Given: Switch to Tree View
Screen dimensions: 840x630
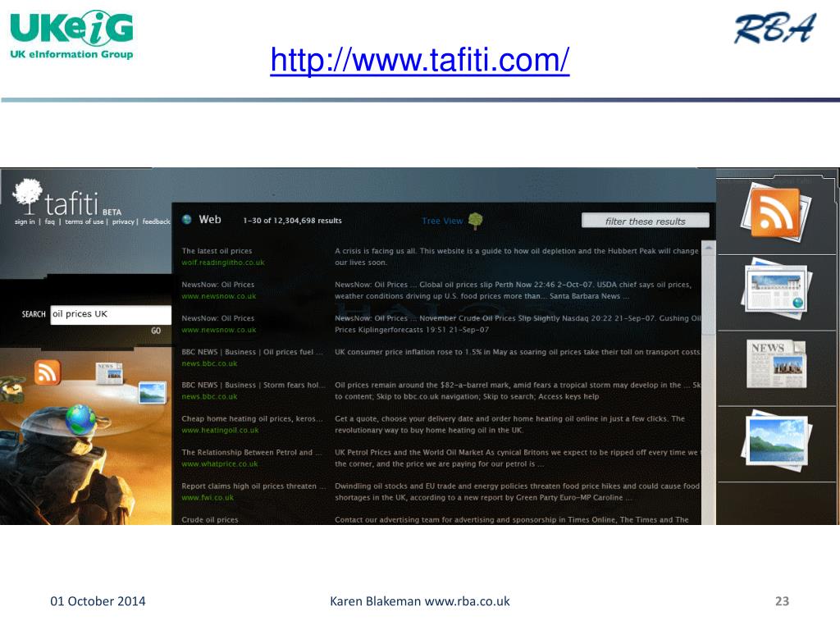Looking at the screenshot, I should [442, 221].
